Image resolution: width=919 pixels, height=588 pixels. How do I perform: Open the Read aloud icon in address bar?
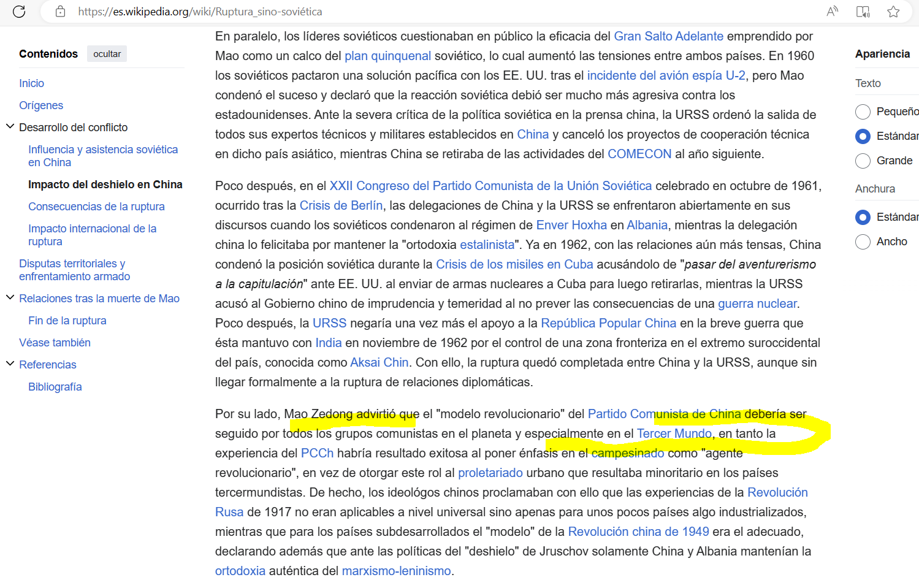pyautogui.click(x=832, y=12)
